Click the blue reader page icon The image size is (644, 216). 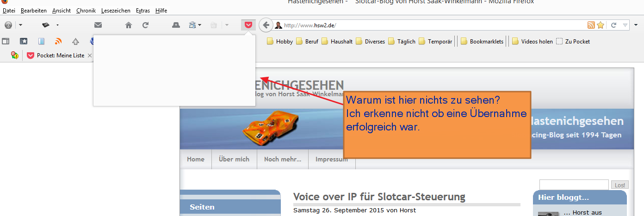tap(41, 41)
